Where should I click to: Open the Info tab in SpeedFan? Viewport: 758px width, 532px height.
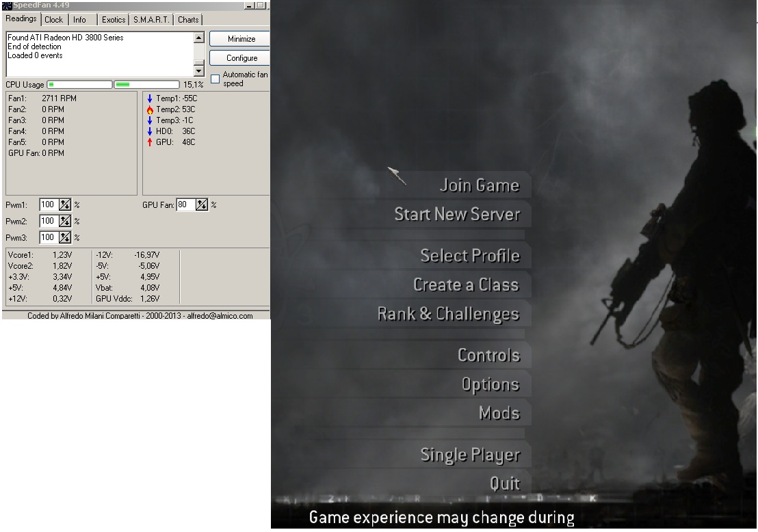pos(80,20)
